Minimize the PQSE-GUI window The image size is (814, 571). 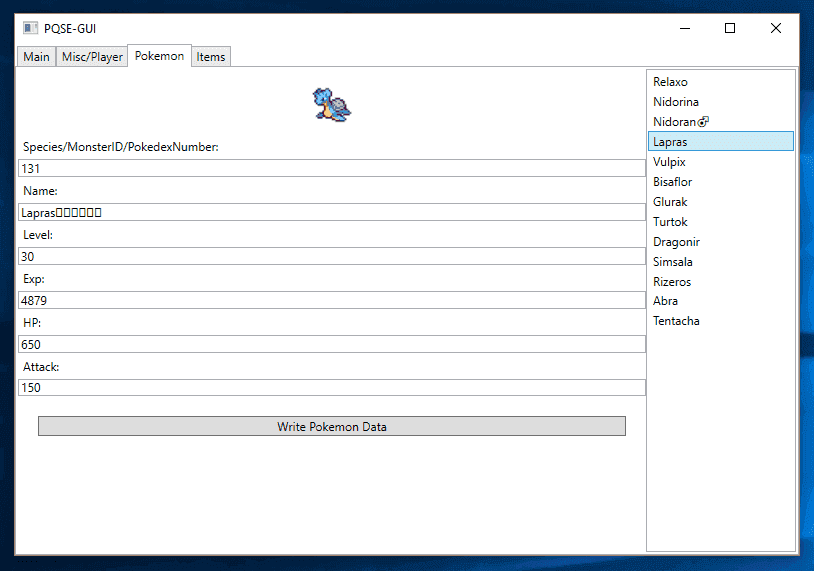[685, 28]
